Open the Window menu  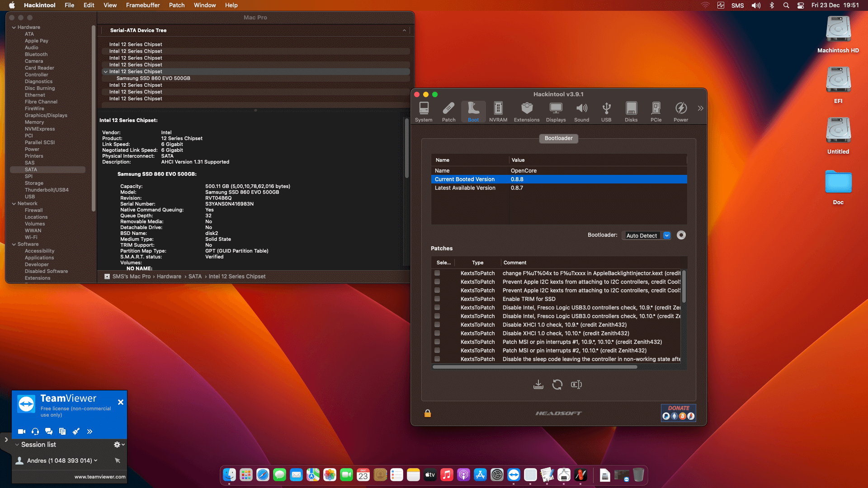[205, 5]
